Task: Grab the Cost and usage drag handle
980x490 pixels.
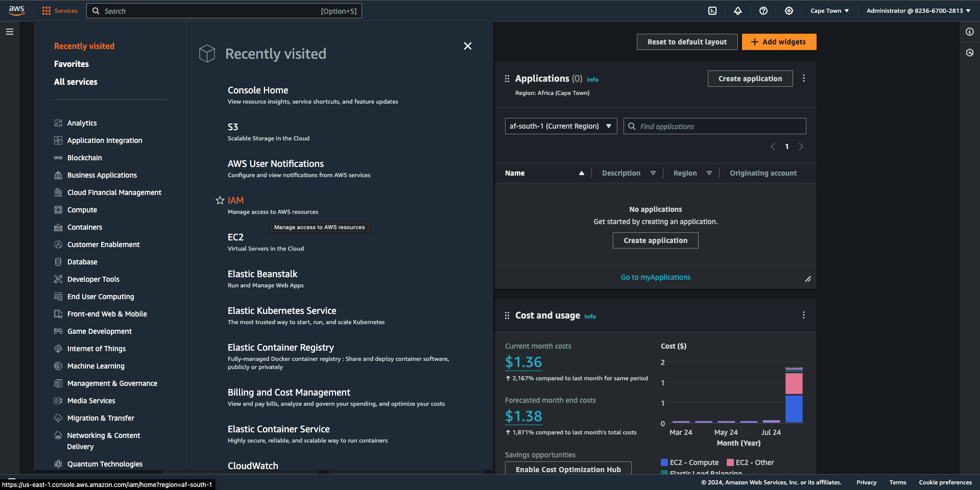Action: click(x=507, y=315)
